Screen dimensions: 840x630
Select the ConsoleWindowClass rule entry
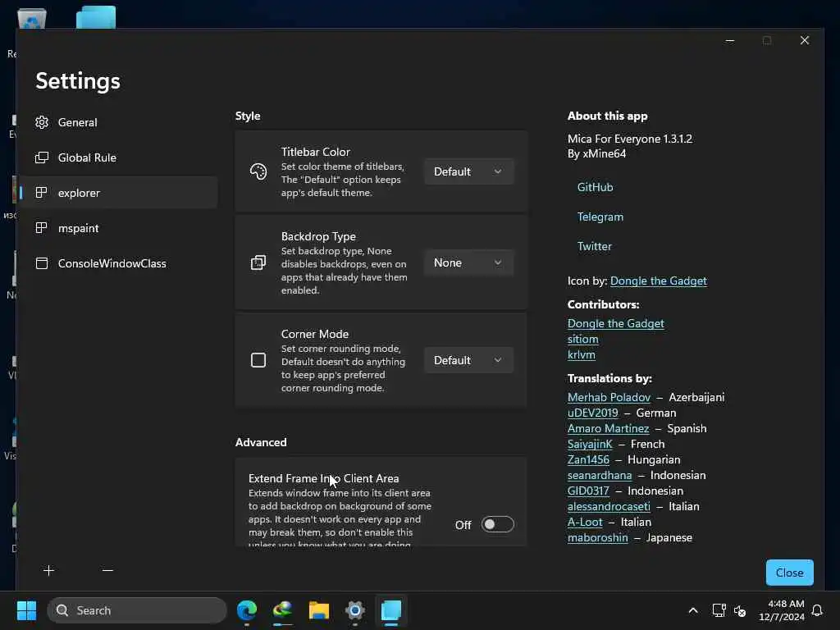tap(119, 263)
